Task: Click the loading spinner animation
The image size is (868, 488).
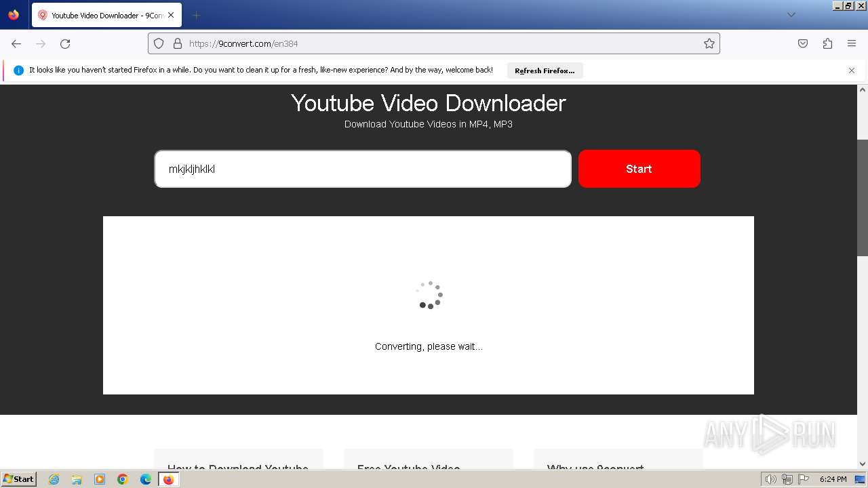Action: pyautogui.click(x=429, y=295)
